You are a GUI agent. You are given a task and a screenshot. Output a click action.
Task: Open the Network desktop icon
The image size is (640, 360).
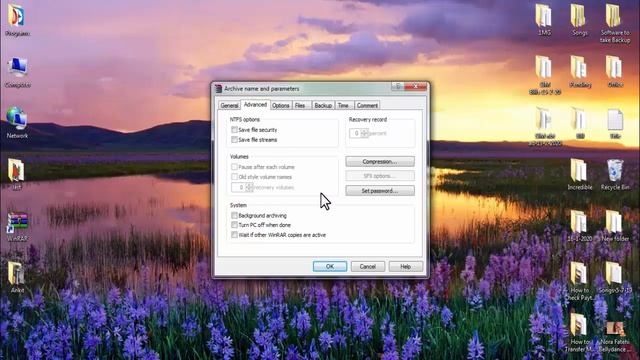[17, 122]
